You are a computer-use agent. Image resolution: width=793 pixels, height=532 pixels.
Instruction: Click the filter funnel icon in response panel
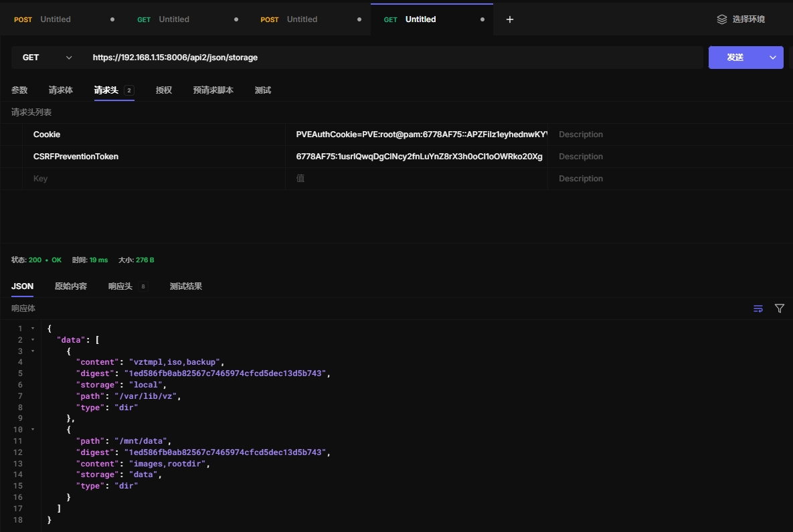780,308
